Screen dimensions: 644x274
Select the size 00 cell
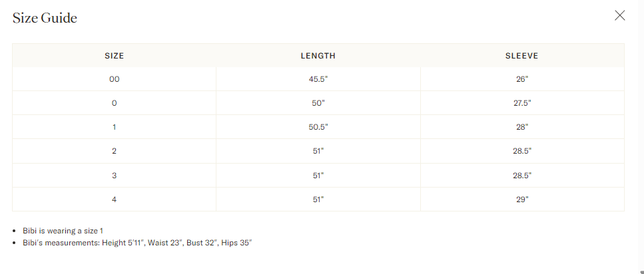(114, 79)
